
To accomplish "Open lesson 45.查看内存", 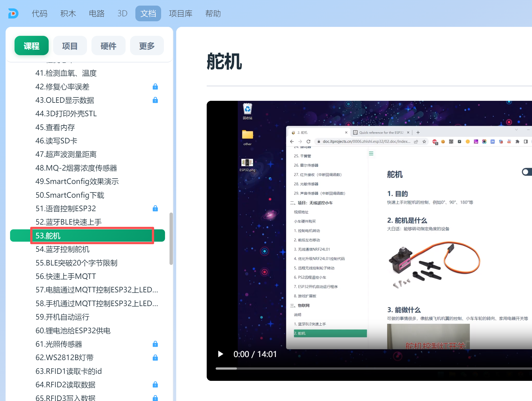I will pyautogui.click(x=55, y=127).
